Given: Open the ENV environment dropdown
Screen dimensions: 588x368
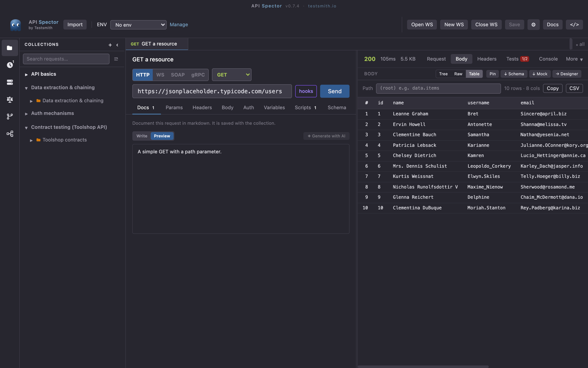Looking at the screenshot, I should click(x=138, y=25).
